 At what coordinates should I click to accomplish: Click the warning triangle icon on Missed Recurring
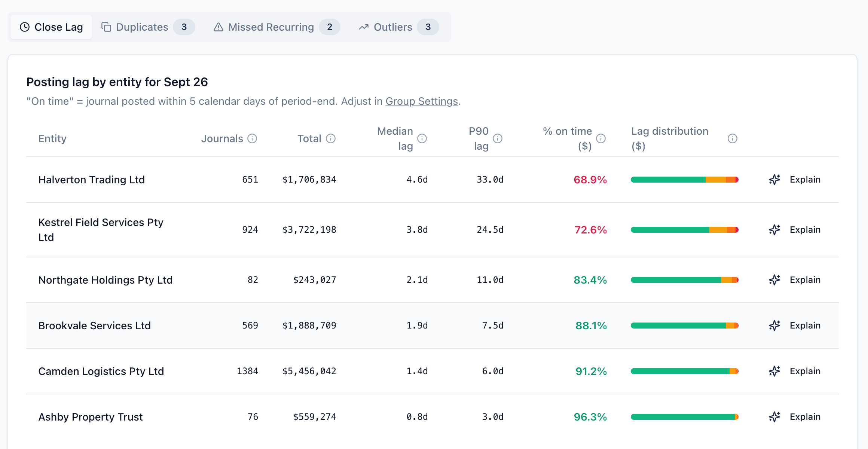click(218, 27)
